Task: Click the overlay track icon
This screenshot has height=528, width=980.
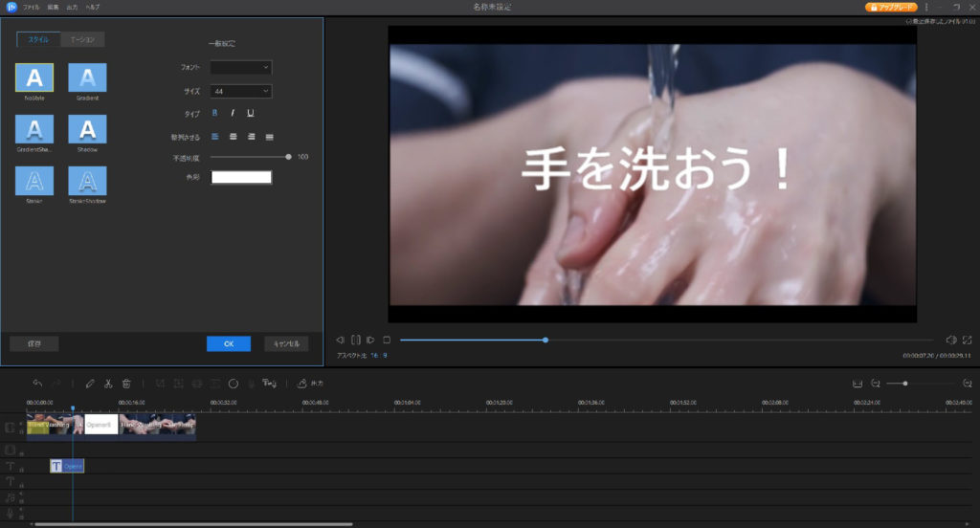Action: point(10,450)
